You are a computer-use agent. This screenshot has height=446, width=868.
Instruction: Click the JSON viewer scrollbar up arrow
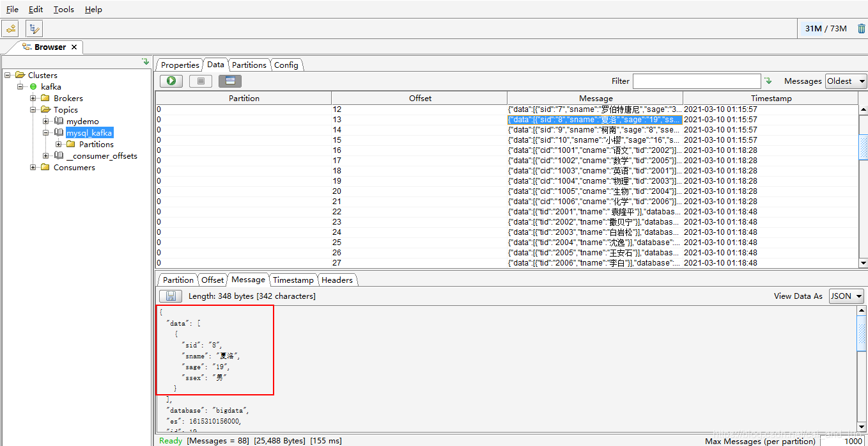[862, 311]
